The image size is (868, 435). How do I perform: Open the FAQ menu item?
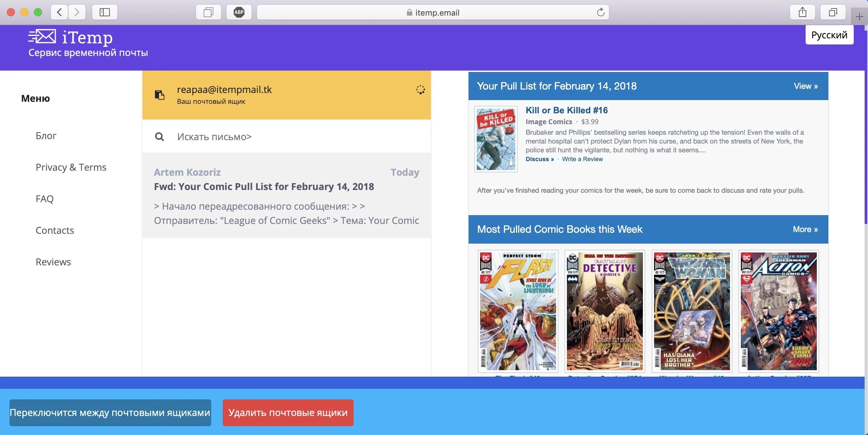point(44,198)
